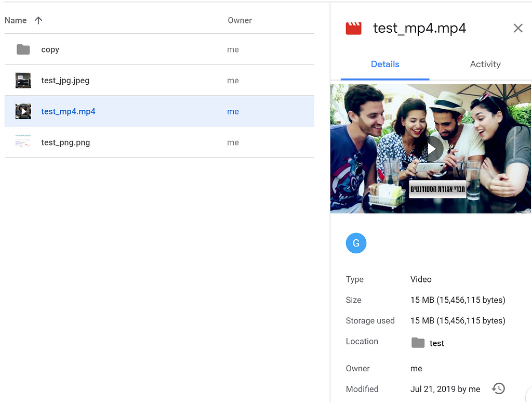The width and height of the screenshot is (532, 402).
Task: Click the blue G owner avatar
Action: pyautogui.click(x=356, y=243)
